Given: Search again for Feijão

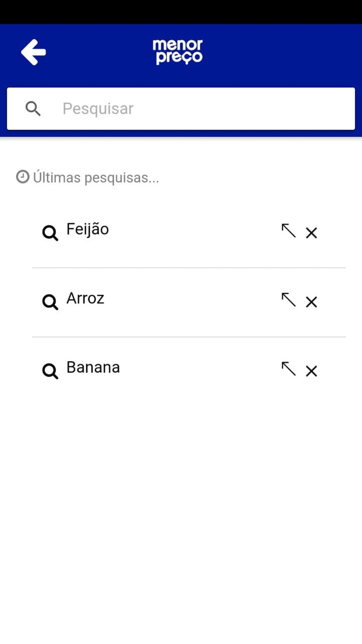Looking at the screenshot, I should click(x=88, y=229).
